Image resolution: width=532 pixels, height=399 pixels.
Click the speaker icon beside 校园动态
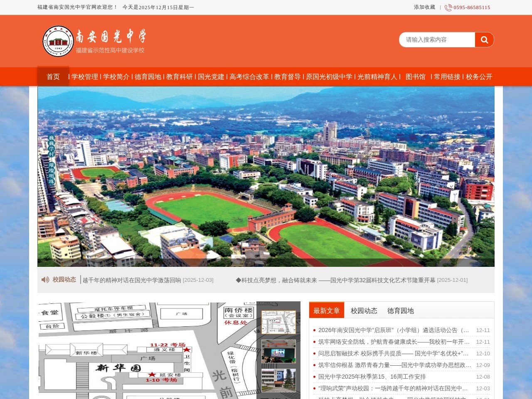(x=45, y=280)
